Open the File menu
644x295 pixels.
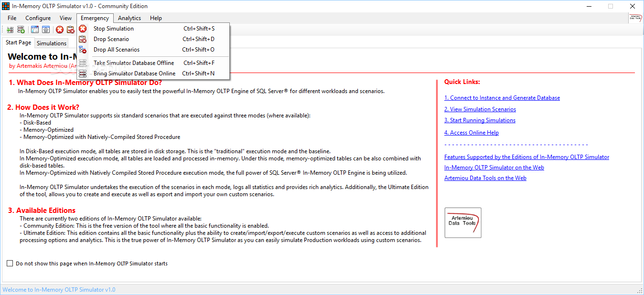click(x=12, y=18)
